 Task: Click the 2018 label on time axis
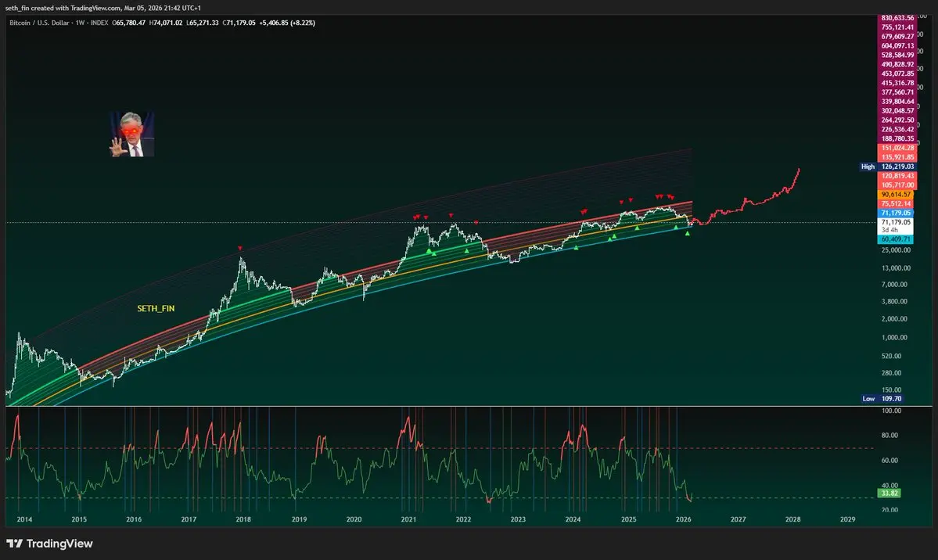pos(243,519)
